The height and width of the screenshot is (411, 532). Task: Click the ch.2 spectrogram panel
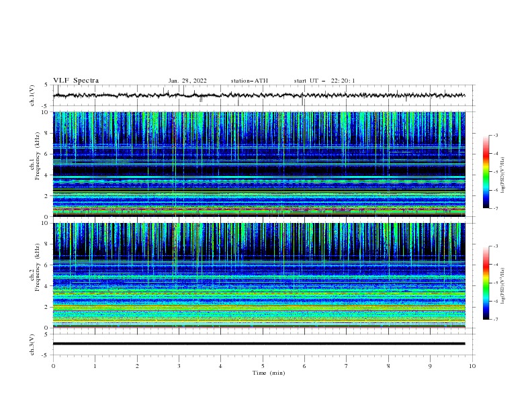click(259, 275)
